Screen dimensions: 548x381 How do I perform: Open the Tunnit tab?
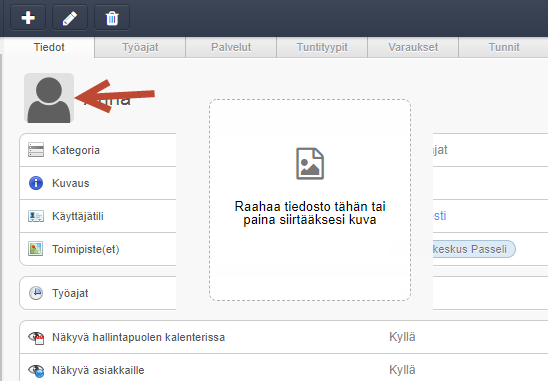[504, 47]
